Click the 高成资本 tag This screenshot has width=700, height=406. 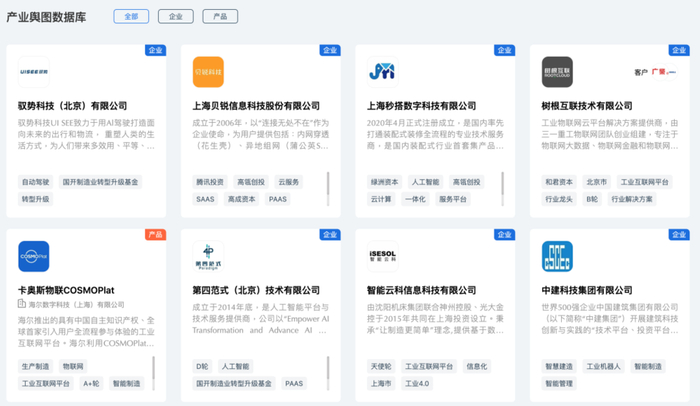point(242,199)
